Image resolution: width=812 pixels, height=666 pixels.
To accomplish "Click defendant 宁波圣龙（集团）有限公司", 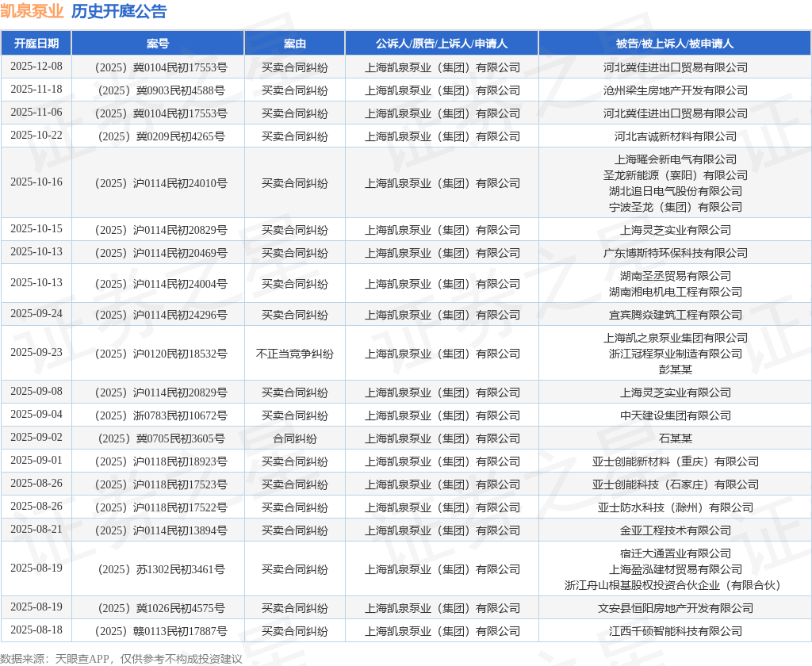I will pyautogui.click(x=676, y=207).
